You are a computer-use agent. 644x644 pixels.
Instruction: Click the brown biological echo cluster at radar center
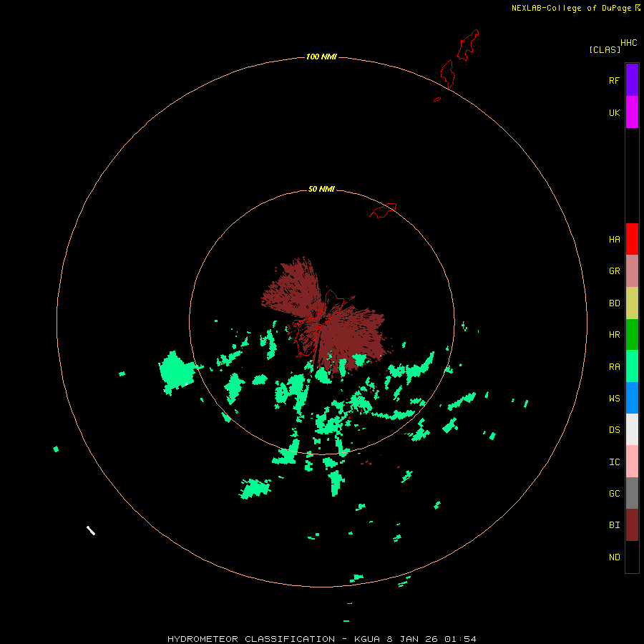tap(324, 316)
